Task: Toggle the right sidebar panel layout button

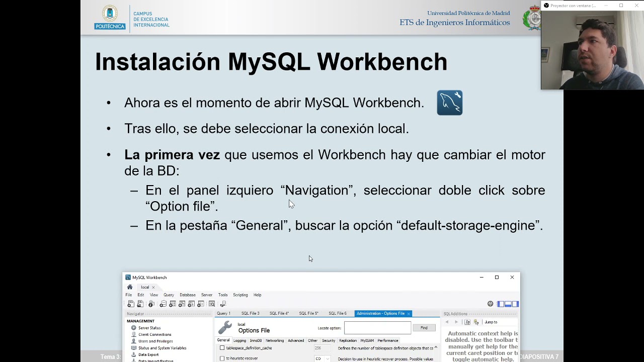Action: pos(515,304)
